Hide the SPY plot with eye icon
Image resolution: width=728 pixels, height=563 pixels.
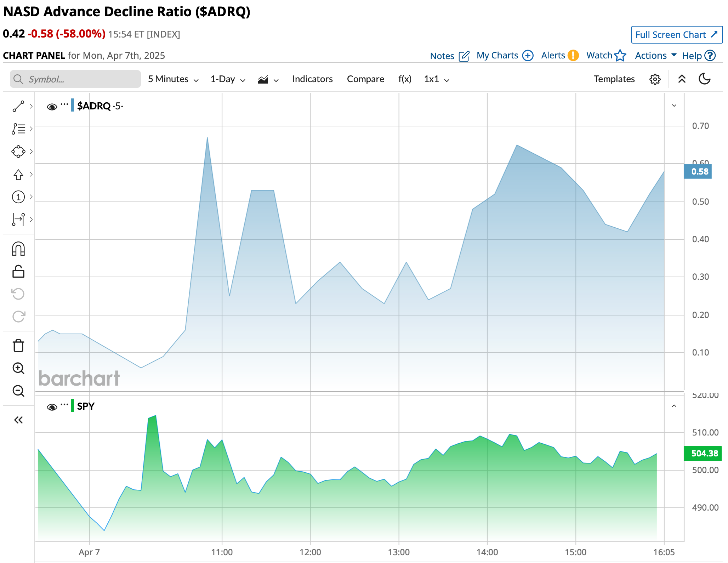(52, 407)
